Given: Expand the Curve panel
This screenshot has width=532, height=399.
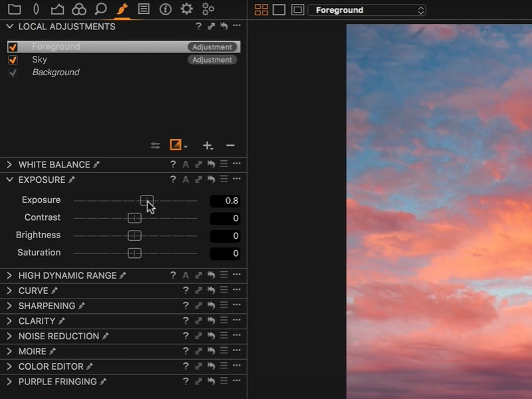Looking at the screenshot, I should [x=9, y=291].
